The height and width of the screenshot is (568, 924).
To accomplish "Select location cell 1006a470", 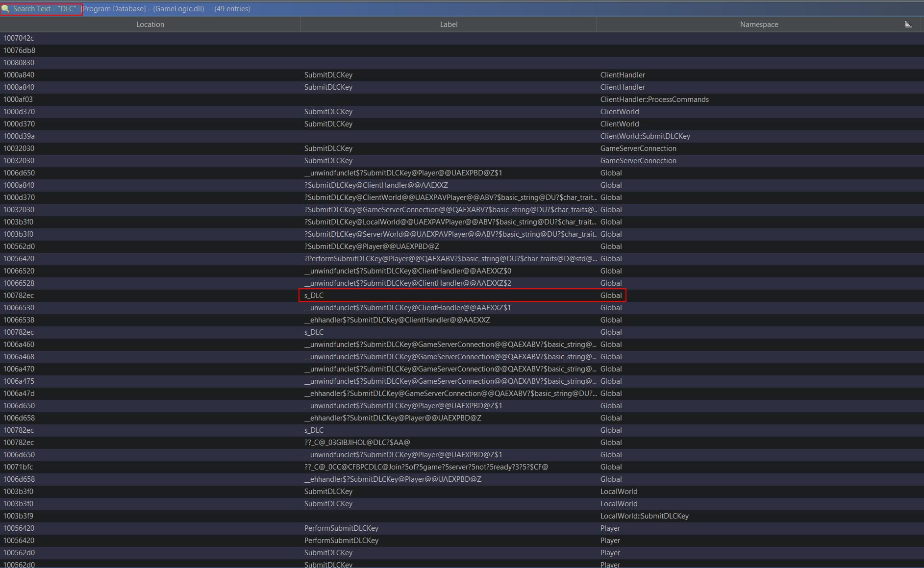I will click(x=19, y=369).
